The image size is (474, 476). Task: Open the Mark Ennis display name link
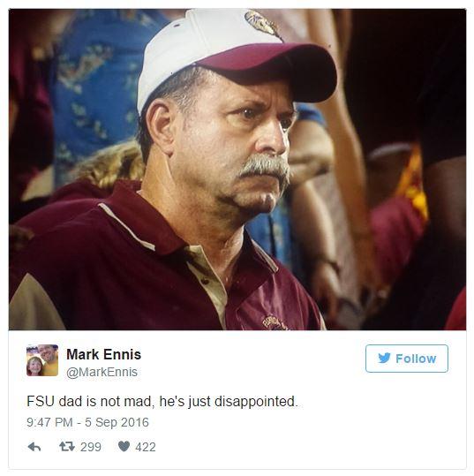click(x=104, y=354)
